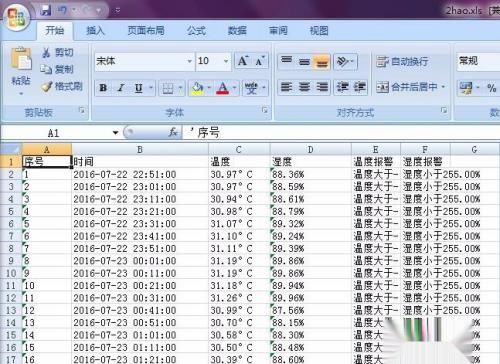This screenshot has height=364, width=500.
Task: Open alignment 对齐方式 dialog launcher
Action: tap(444, 110)
